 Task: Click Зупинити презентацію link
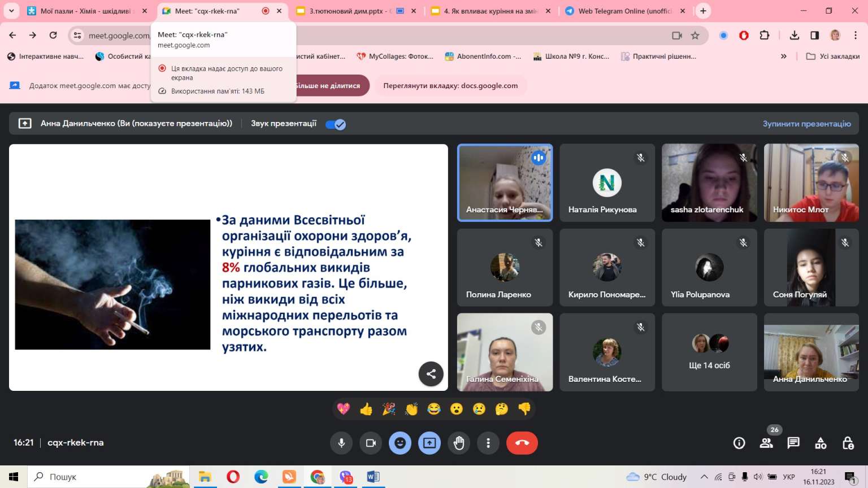(806, 124)
